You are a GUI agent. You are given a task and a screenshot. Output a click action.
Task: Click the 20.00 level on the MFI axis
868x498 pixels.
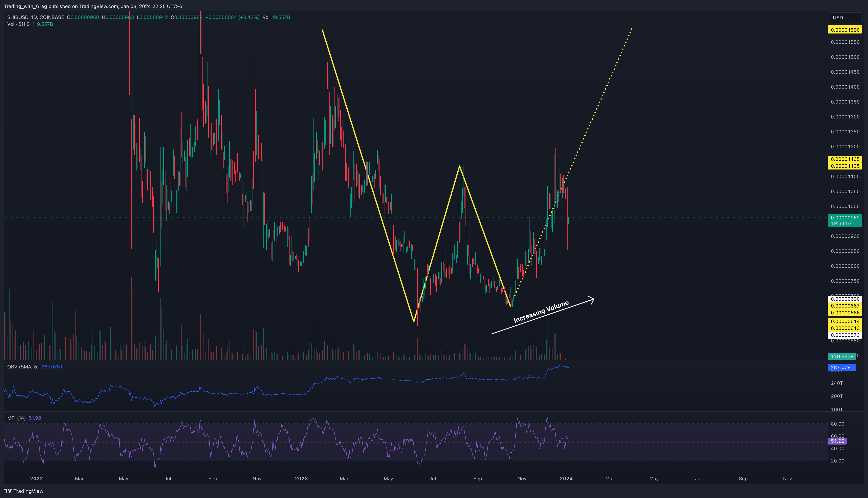pyautogui.click(x=838, y=461)
